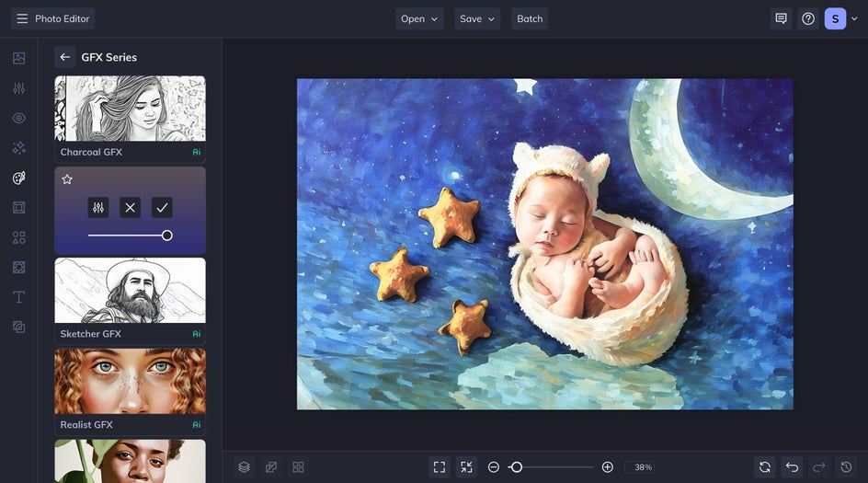Expand the account menu chevron
This screenshot has height=483, width=868.
point(855,18)
